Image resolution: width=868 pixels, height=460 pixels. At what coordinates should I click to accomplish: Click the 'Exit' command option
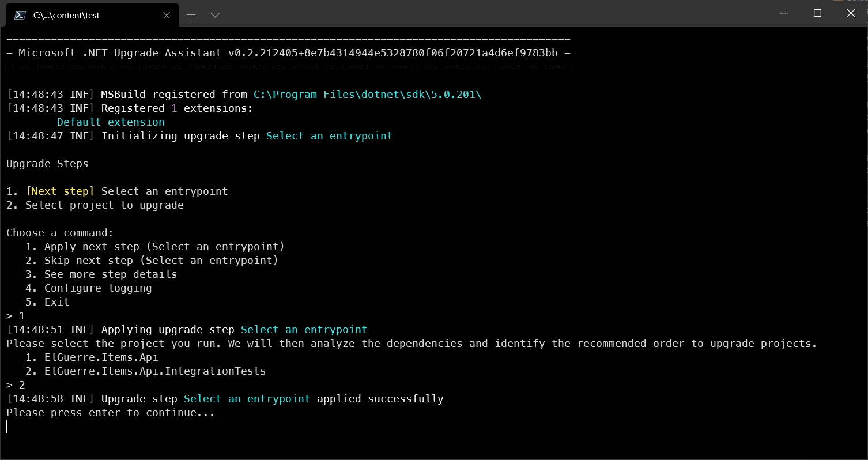tap(56, 302)
